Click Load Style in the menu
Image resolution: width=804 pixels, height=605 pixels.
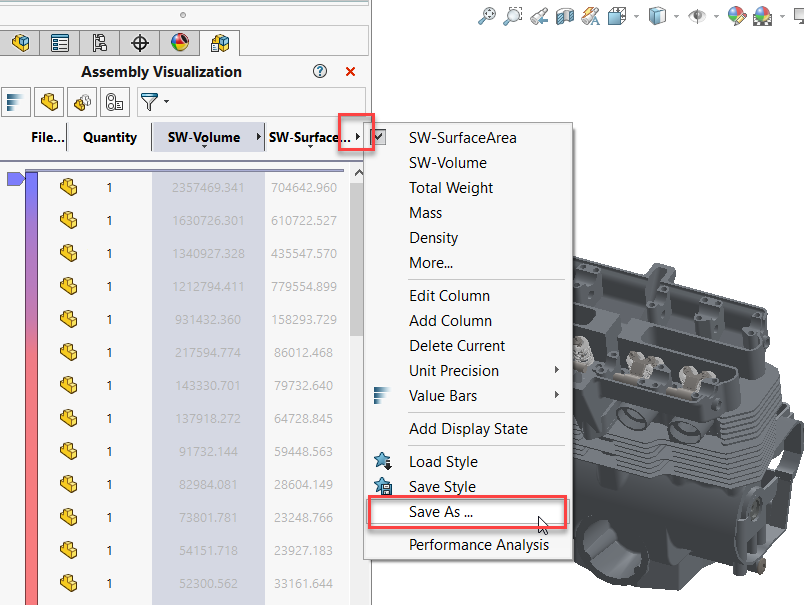[x=443, y=462]
